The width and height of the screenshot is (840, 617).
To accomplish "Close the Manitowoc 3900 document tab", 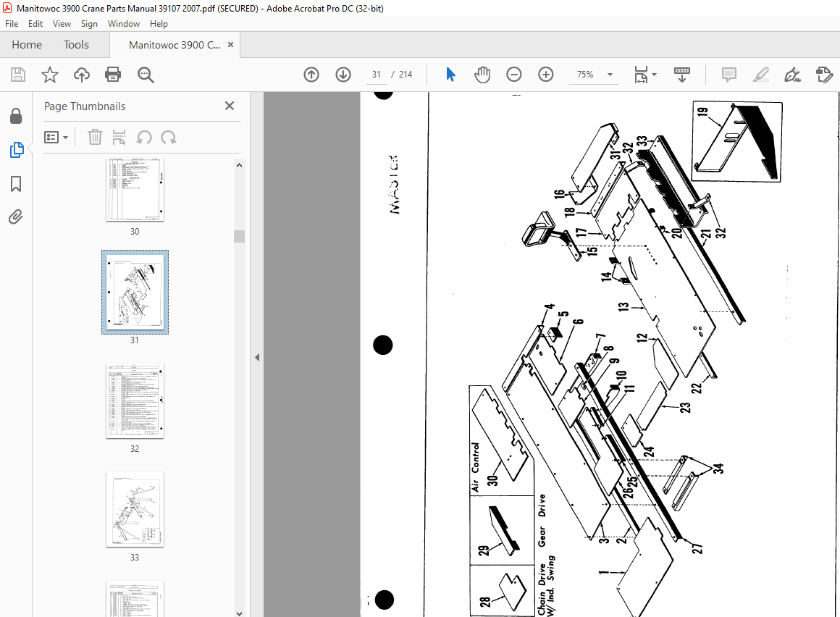I will tap(231, 44).
